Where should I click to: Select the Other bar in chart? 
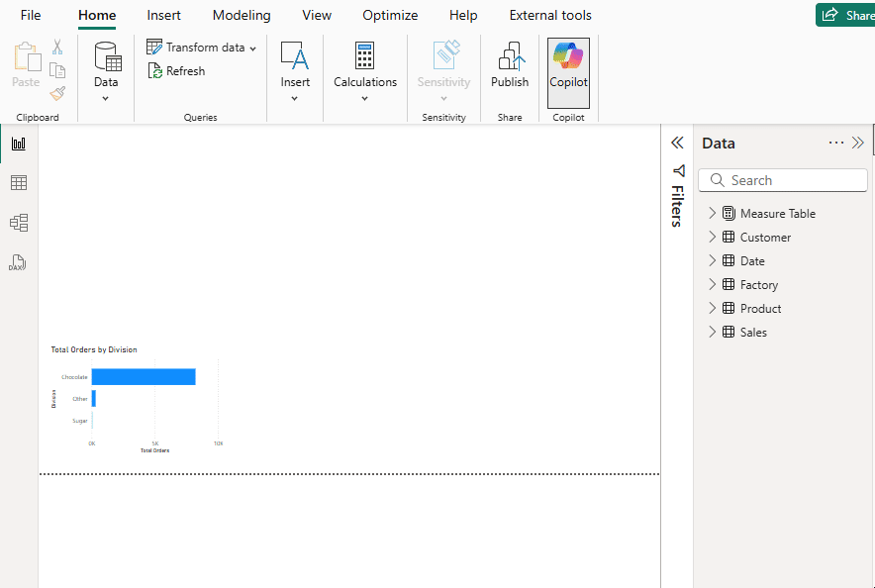(x=94, y=398)
